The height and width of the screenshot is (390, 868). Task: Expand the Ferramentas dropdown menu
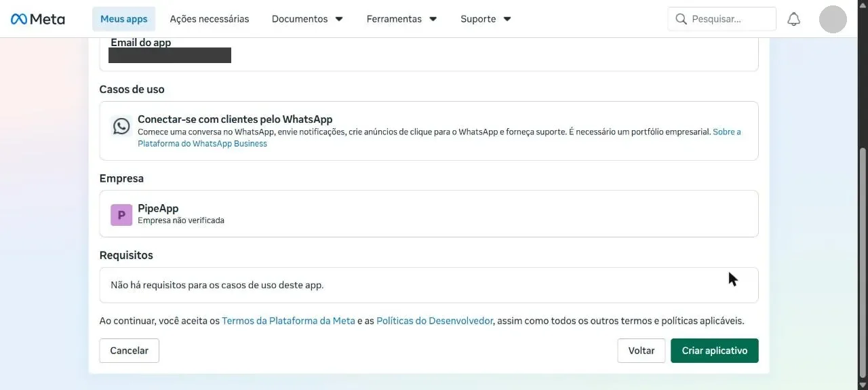click(x=401, y=19)
